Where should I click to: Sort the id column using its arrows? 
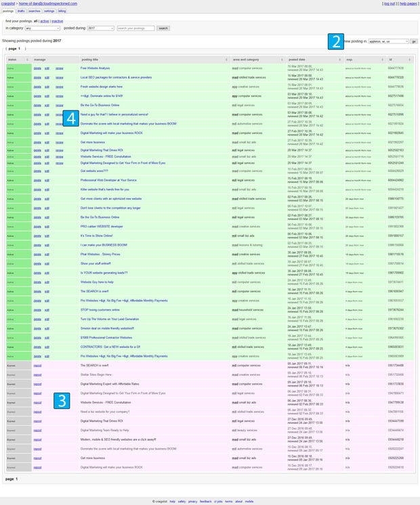pyautogui.click(x=409, y=60)
